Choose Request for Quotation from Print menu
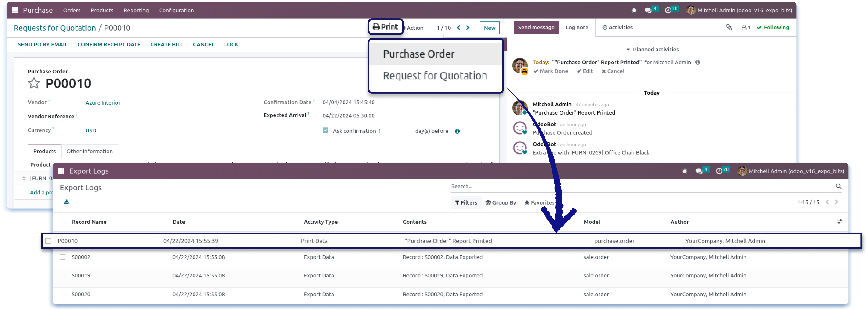 (x=436, y=76)
